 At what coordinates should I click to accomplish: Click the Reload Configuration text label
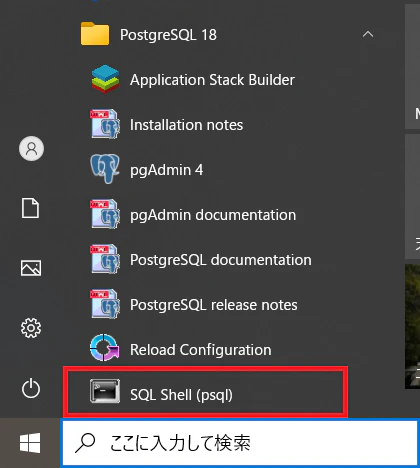pyautogui.click(x=201, y=350)
